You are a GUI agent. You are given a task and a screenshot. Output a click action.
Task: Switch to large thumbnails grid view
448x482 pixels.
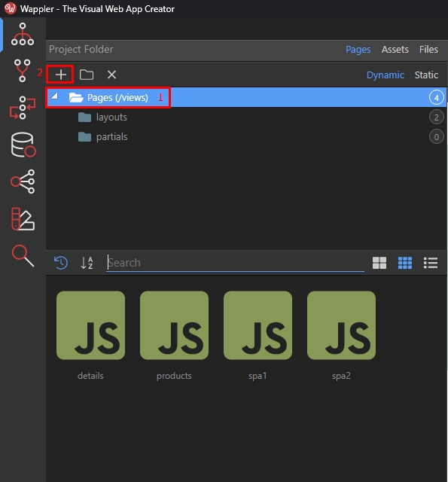coord(379,263)
